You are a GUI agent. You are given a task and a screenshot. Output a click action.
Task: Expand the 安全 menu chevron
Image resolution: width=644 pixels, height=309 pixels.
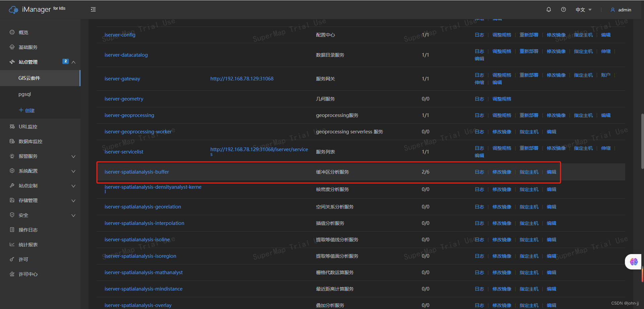click(73, 215)
